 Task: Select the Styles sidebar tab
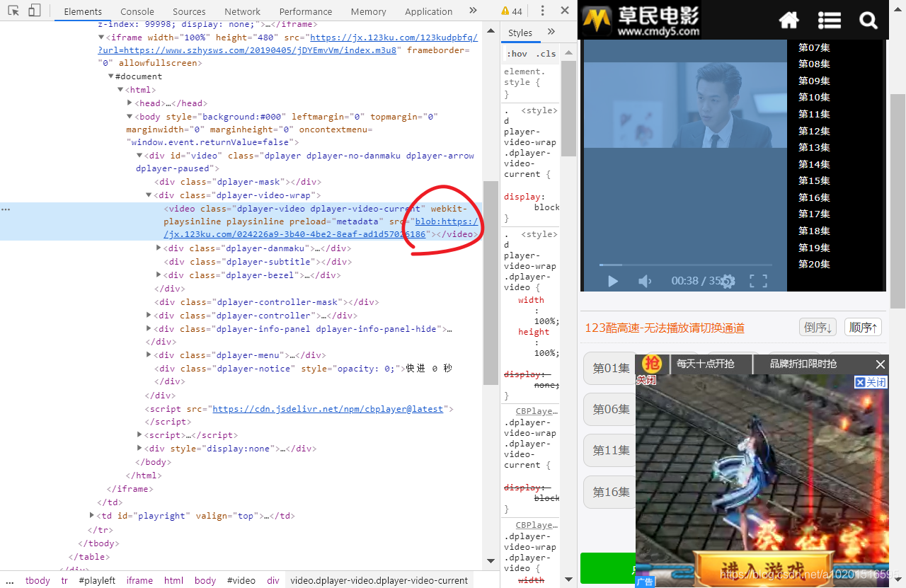click(x=520, y=33)
